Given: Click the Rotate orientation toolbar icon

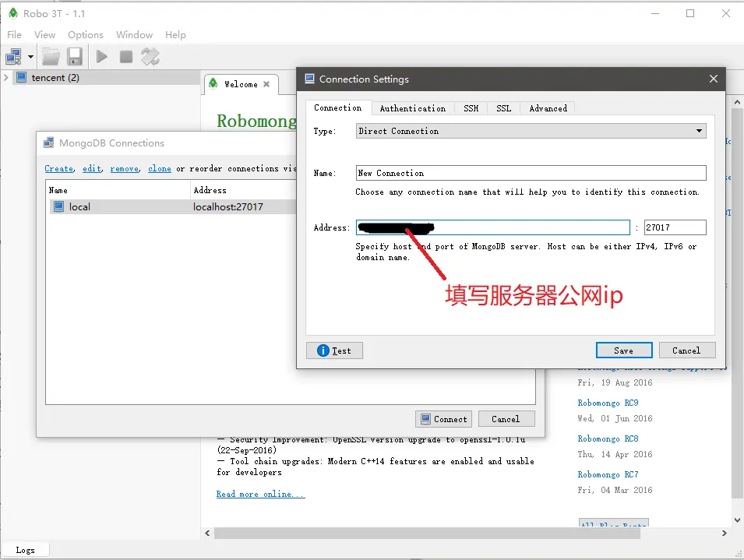Looking at the screenshot, I should click(x=150, y=57).
